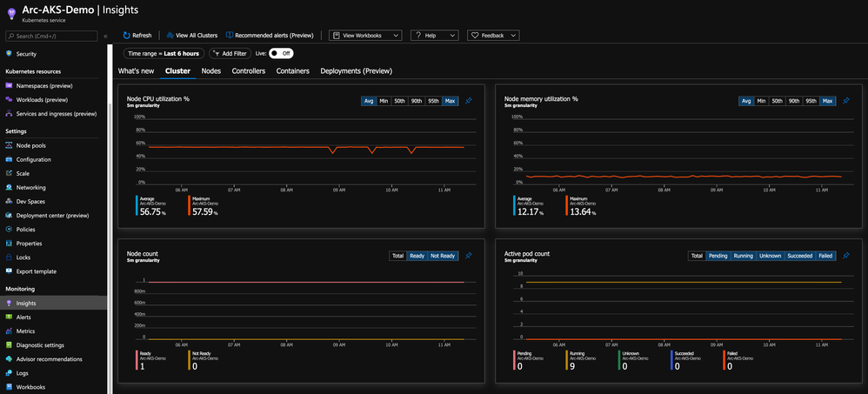
Task: Click the Alerts icon under Monitoring
Action: pos(9,317)
